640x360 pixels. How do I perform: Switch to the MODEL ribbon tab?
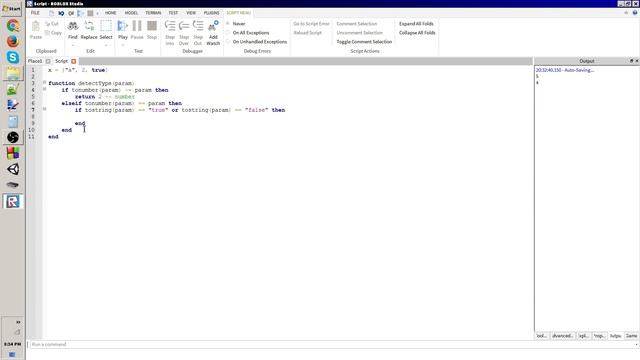point(131,13)
